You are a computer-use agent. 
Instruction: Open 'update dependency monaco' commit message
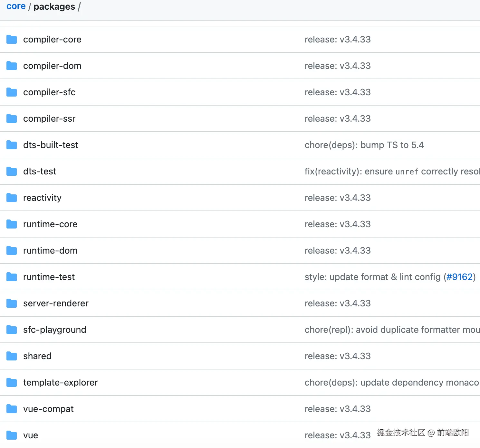392,383
